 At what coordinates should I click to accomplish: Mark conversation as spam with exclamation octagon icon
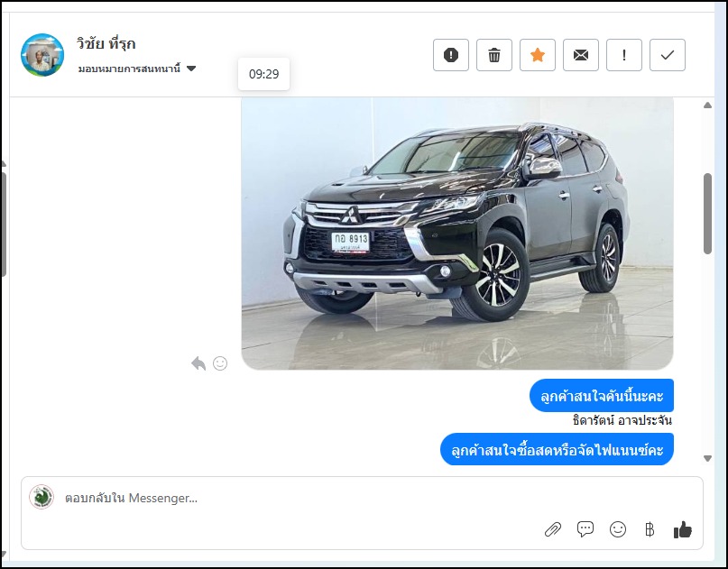point(451,55)
